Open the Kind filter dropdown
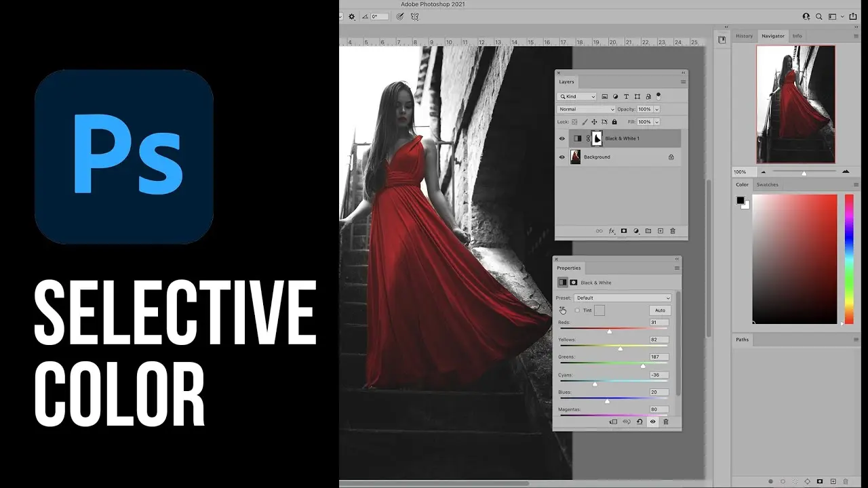The height and width of the screenshot is (488, 868). pos(577,97)
